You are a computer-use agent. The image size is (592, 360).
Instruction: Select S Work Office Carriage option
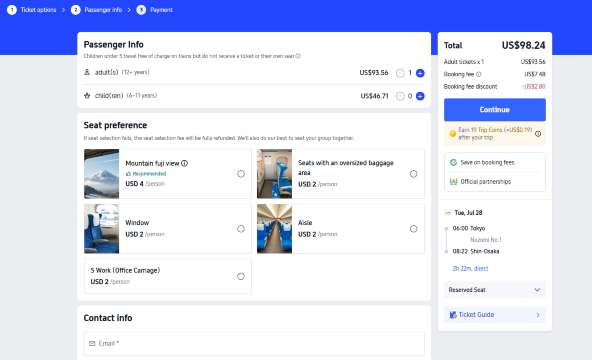pos(241,277)
